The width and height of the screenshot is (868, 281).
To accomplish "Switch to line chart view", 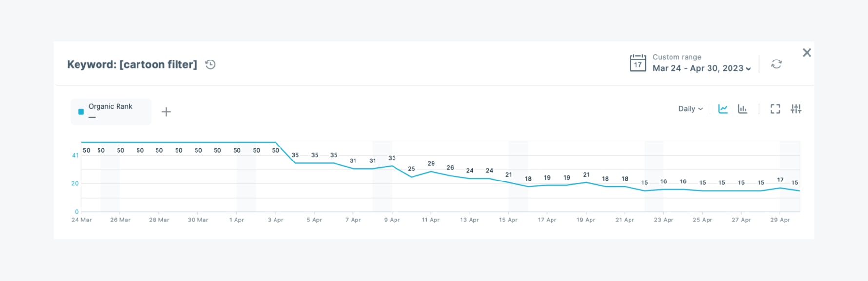I will tap(723, 109).
